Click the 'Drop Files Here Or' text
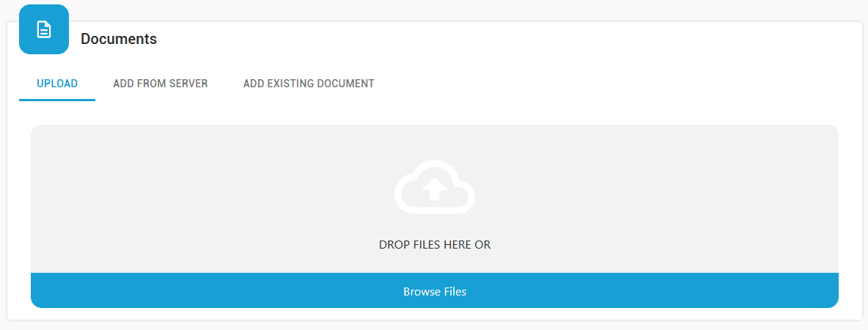Screen dimensions: 868x330 [x=434, y=245]
